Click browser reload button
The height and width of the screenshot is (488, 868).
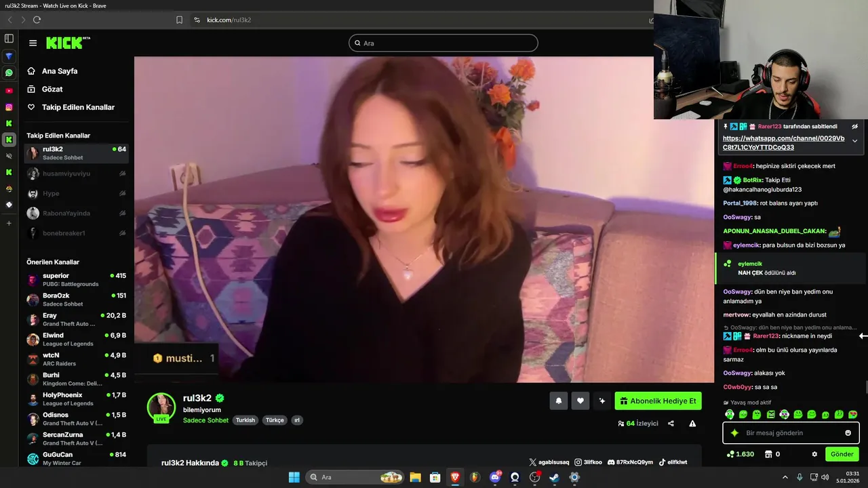pos(37,20)
